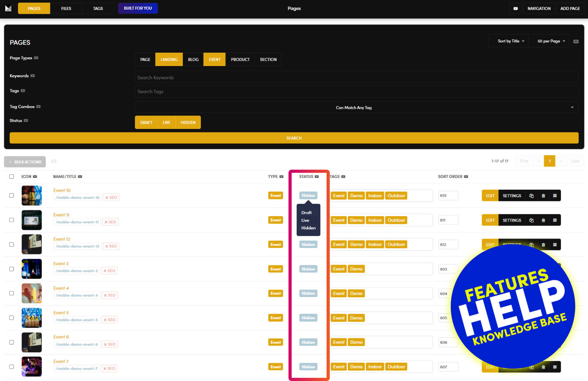This screenshot has height=381, width=588.
Task: Open the Sort by Title dropdown
Action: (510, 41)
